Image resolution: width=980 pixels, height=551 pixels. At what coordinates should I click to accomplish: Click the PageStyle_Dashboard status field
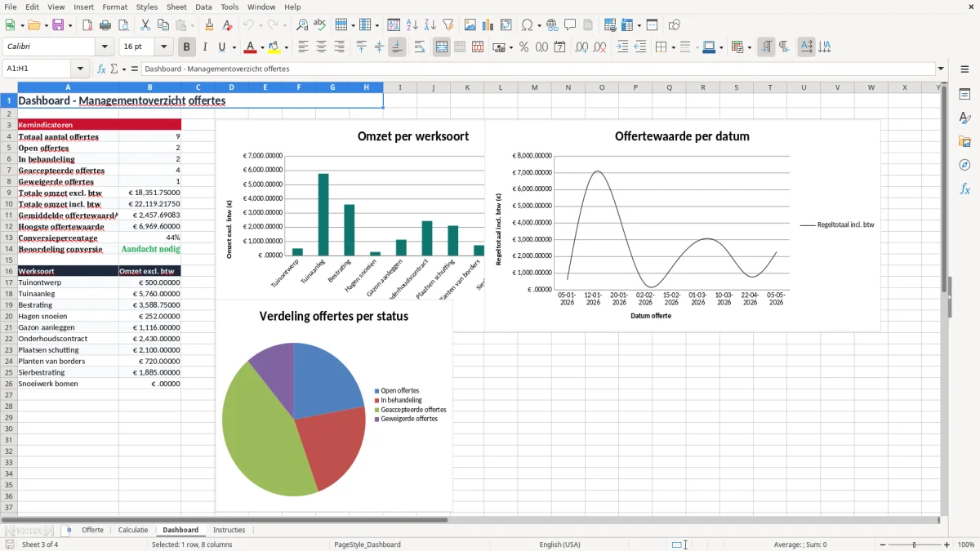click(x=367, y=544)
